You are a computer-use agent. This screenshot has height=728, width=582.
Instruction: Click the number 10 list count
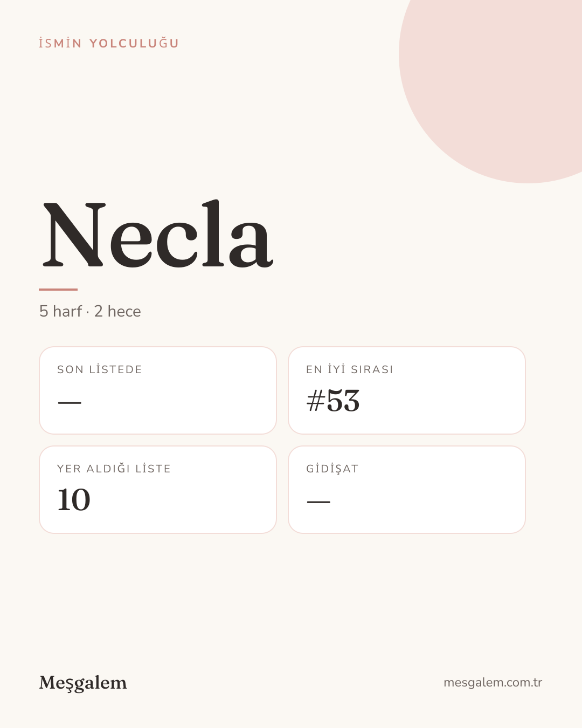tap(74, 500)
